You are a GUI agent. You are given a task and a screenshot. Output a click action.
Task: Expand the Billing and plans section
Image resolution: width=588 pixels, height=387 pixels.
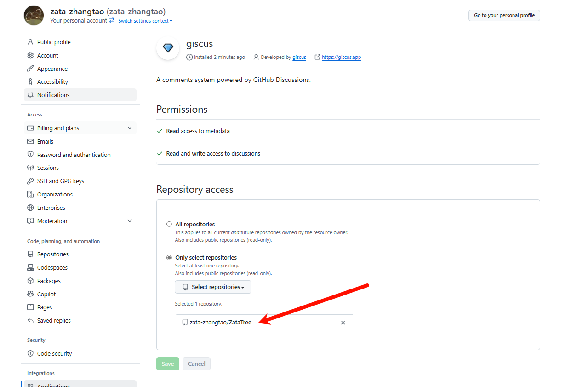tap(130, 128)
